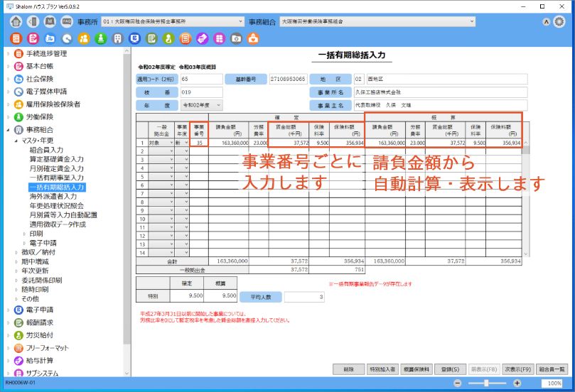Click the green 労働保険 toolbar icon

(x=101, y=38)
